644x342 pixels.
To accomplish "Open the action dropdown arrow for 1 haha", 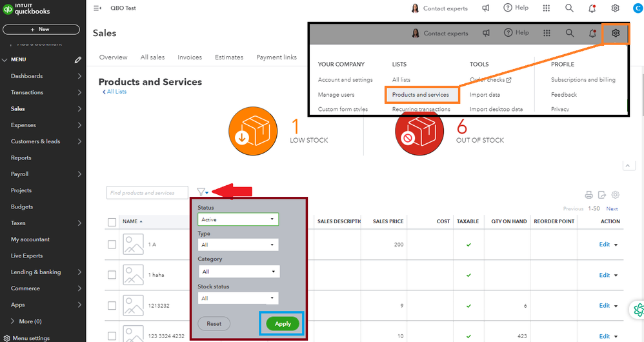I will (616, 276).
